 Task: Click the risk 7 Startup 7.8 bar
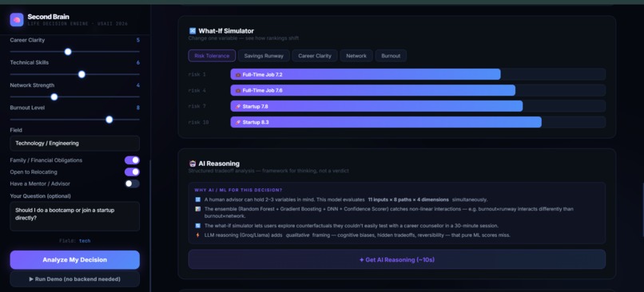point(376,106)
